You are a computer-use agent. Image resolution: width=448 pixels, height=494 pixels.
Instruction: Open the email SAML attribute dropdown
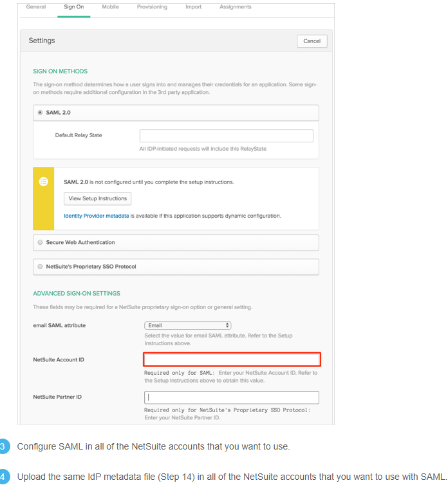[x=188, y=326]
